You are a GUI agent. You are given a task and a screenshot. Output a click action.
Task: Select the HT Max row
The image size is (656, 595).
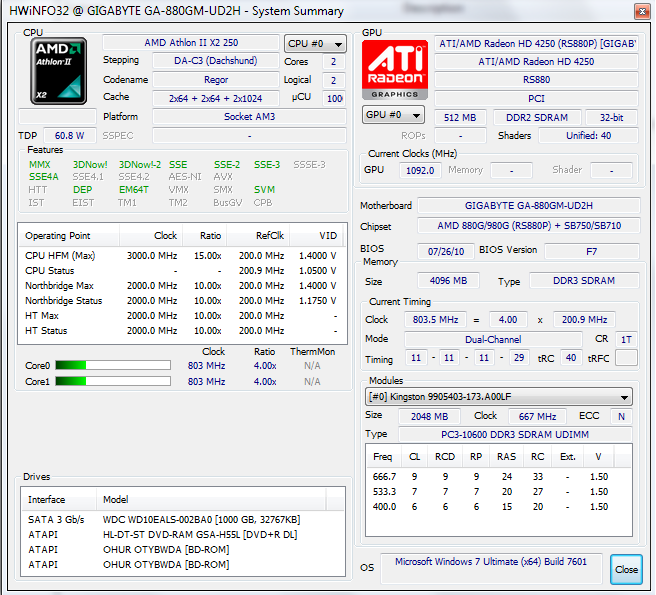[181, 316]
